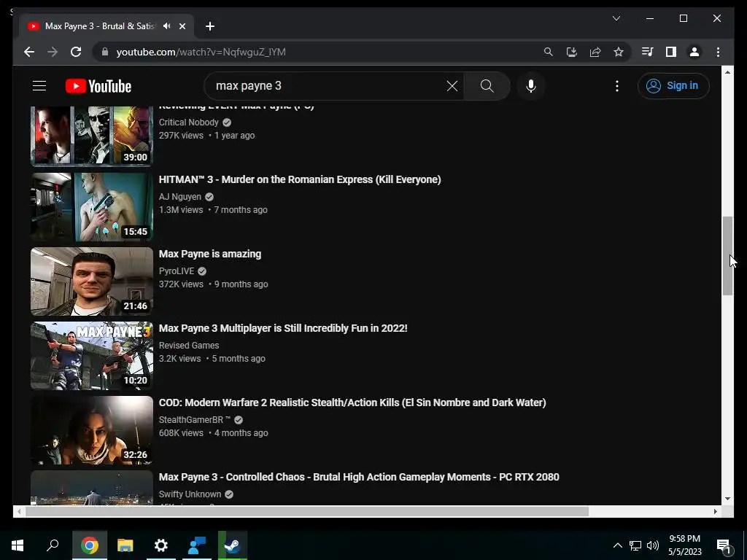Click the horizontal scrollbar left arrow
Screen dimensions: 747x560
(18, 511)
